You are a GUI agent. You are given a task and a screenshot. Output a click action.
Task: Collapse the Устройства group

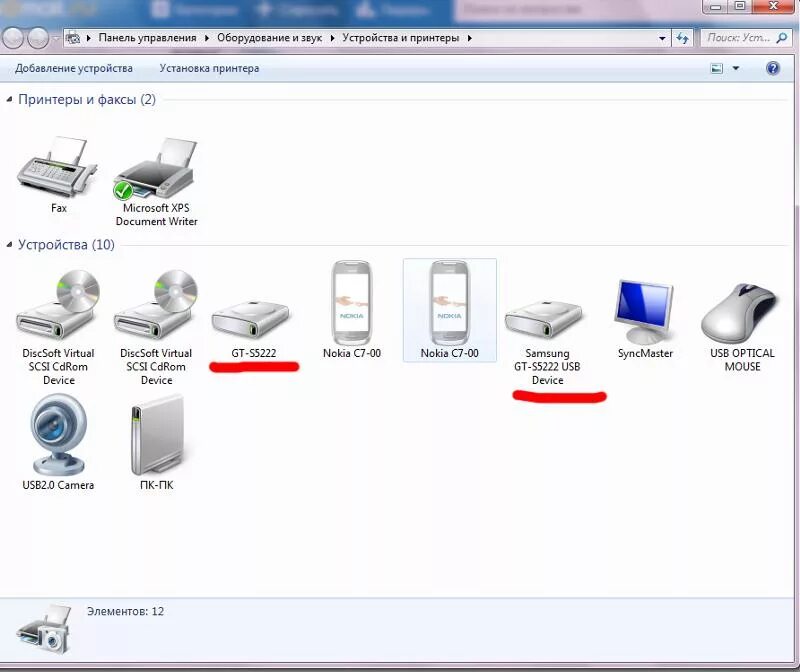9,245
